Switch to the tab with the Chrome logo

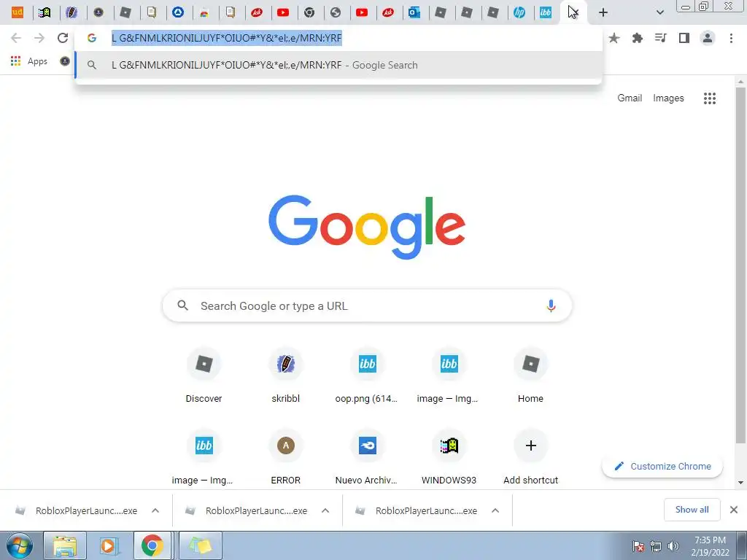(x=309, y=12)
